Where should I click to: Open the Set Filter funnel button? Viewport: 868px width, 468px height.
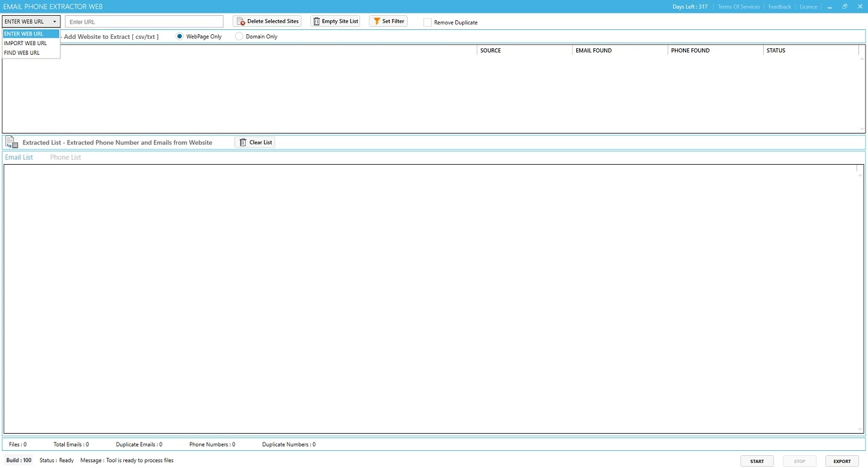pos(376,22)
